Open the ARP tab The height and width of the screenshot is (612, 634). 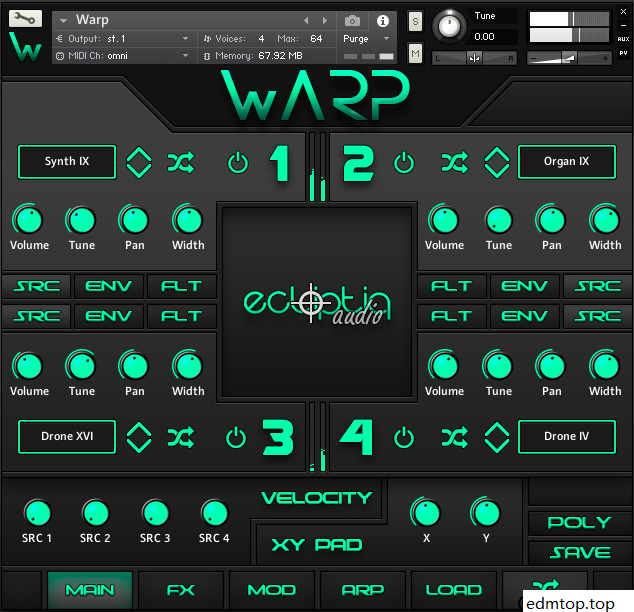point(362,590)
